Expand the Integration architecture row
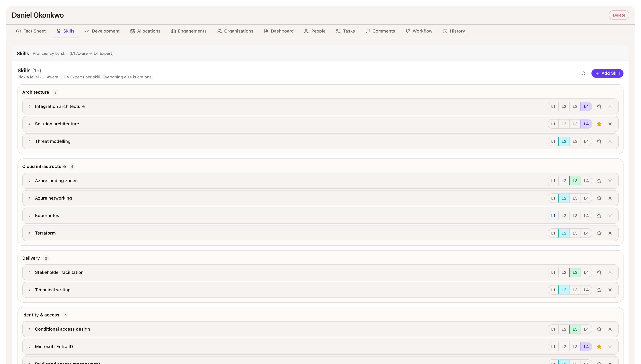Viewport: 641px width, 364px height. point(30,106)
